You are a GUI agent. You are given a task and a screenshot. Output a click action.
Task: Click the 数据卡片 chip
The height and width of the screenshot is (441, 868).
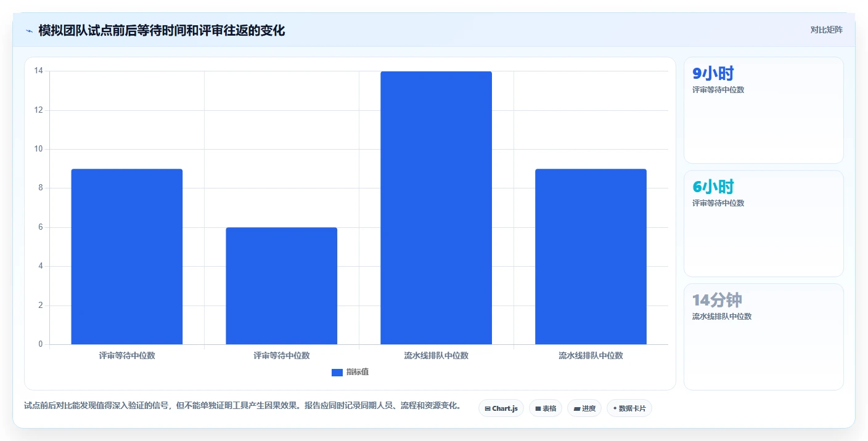[629, 408]
